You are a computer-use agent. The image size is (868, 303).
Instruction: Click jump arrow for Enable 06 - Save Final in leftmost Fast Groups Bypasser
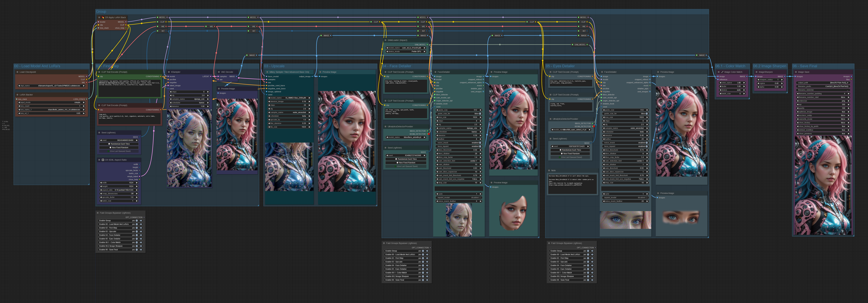pyautogui.click(x=141, y=250)
